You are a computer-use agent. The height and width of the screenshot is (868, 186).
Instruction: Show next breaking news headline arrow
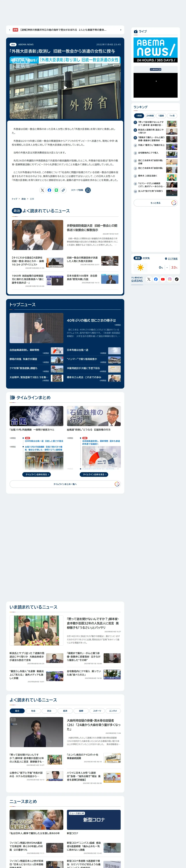coord(121,30)
